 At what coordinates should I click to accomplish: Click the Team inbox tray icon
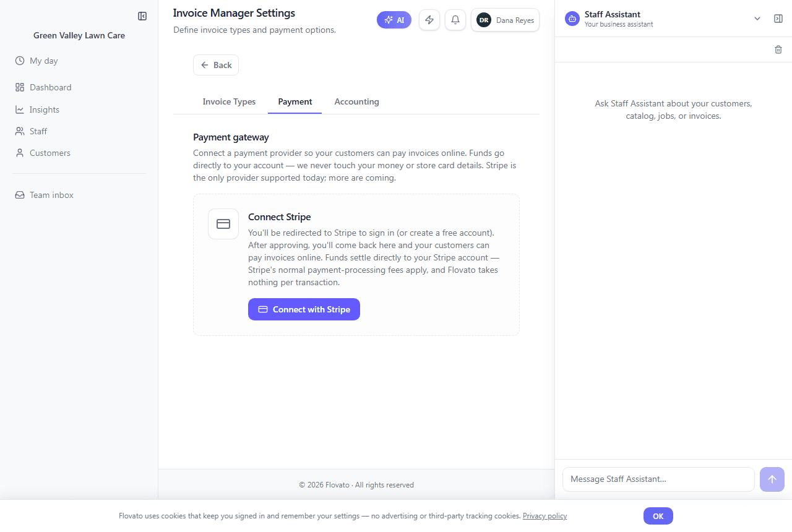tap(20, 195)
